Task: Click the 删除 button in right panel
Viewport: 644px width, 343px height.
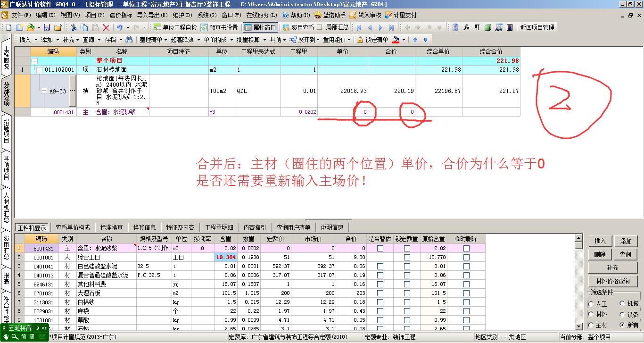Action: [x=600, y=254]
